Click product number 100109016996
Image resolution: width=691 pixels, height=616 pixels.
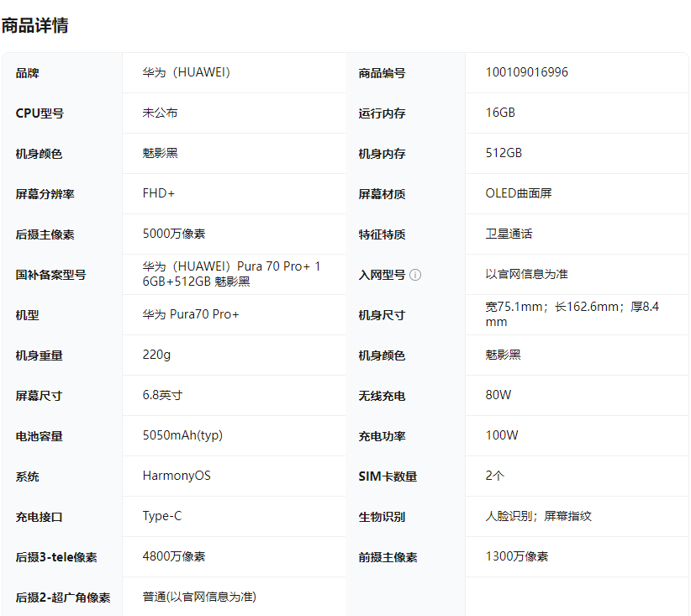point(526,72)
